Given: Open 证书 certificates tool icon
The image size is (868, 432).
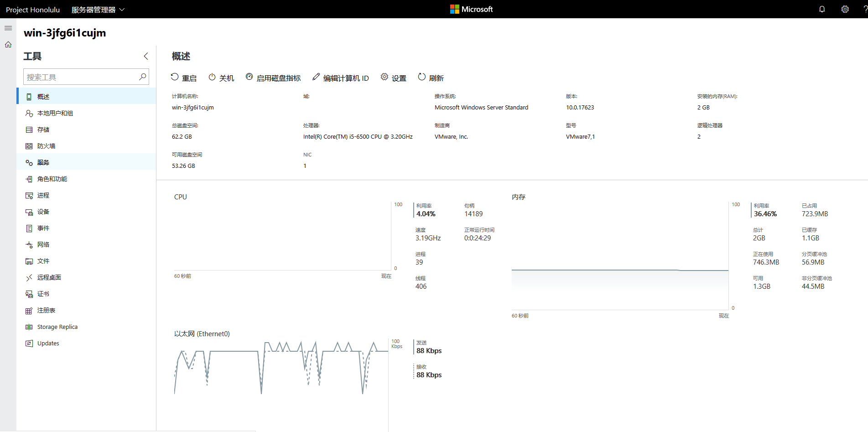Looking at the screenshot, I should tap(29, 294).
